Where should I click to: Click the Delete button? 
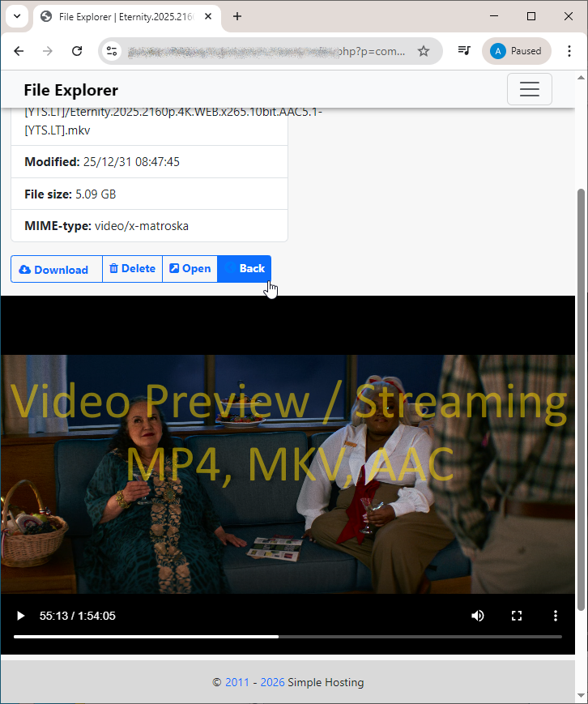click(132, 269)
